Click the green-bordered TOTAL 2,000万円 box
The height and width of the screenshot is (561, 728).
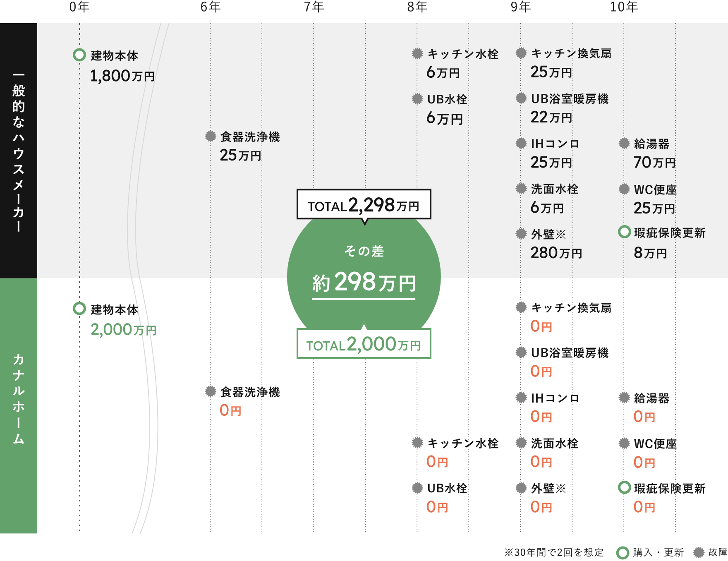pos(364,344)
